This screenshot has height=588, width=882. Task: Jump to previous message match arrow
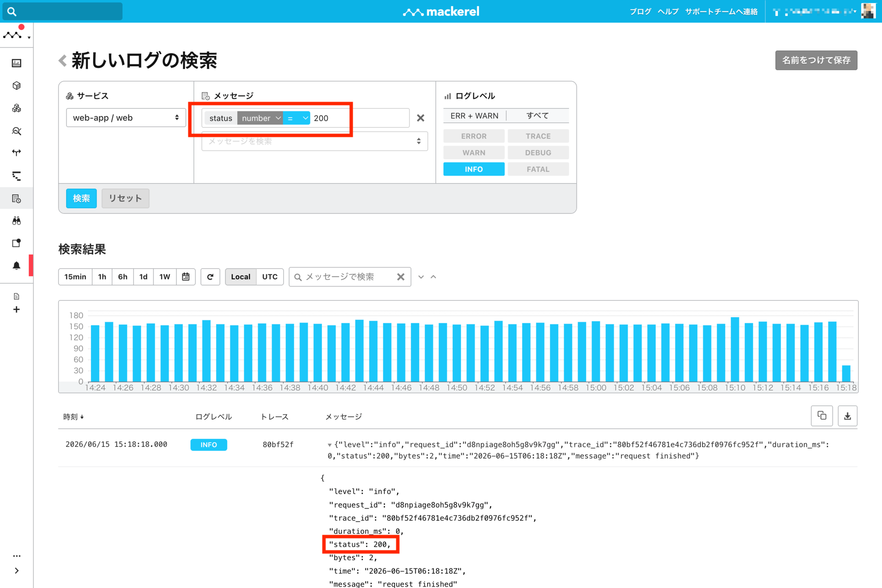(434, 277)
